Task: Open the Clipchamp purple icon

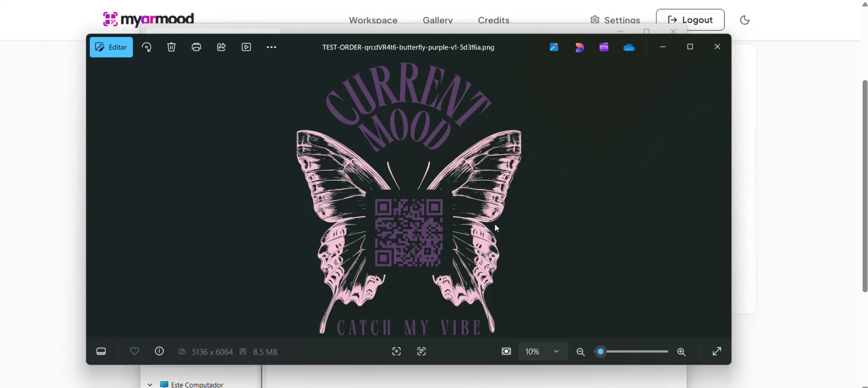Action: 604,47
